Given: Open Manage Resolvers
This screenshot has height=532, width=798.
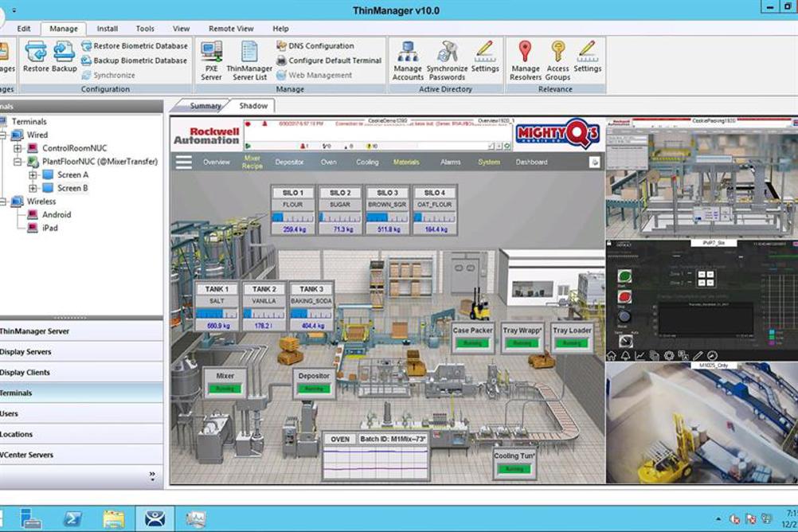Looking at the screenshot, I should point(526,61).
